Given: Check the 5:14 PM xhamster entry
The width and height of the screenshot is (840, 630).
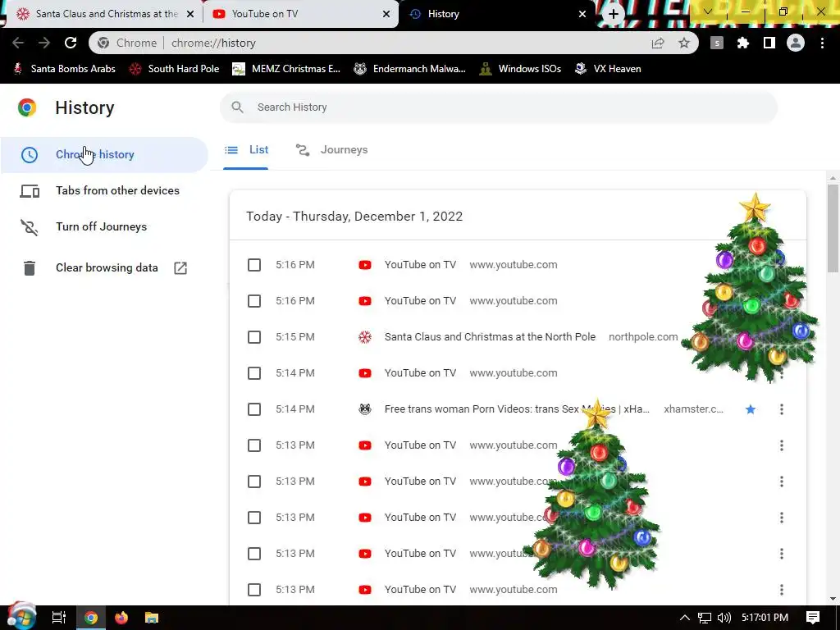Looking at the screenshot, I should point(254,409).
